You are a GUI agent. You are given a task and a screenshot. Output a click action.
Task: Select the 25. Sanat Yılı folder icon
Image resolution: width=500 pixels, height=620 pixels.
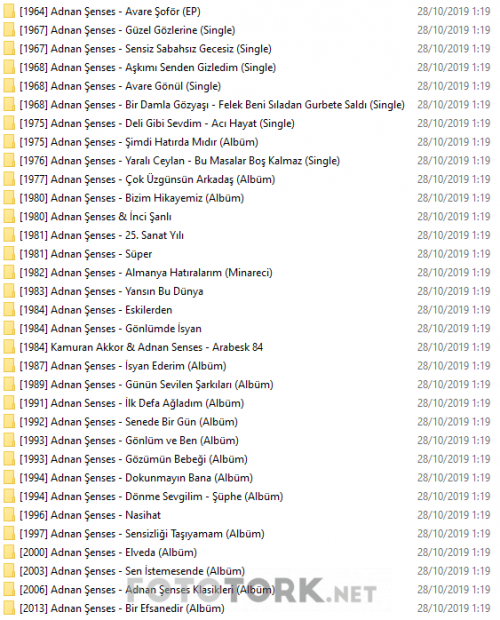[x=9, y=235]
